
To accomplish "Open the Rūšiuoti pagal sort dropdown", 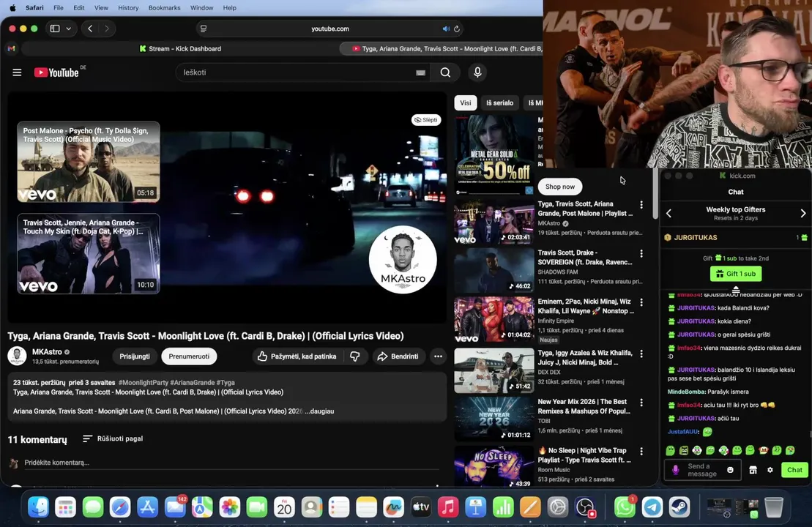I will coord(113,438).
